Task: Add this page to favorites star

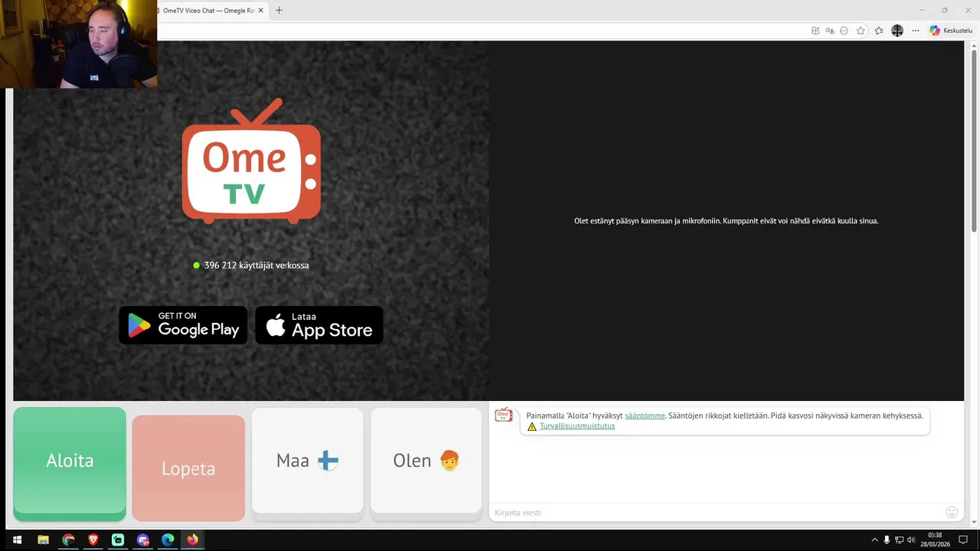Action: click(861, 31)
